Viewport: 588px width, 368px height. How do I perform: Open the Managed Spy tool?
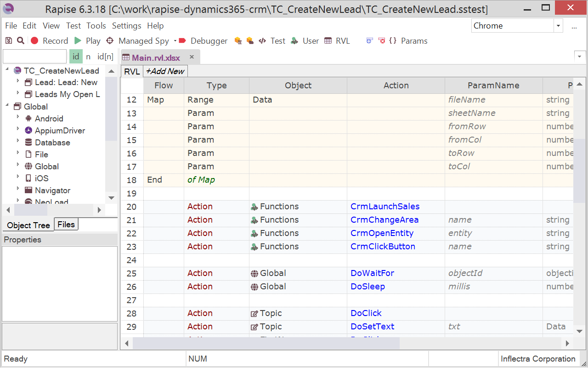138,41
